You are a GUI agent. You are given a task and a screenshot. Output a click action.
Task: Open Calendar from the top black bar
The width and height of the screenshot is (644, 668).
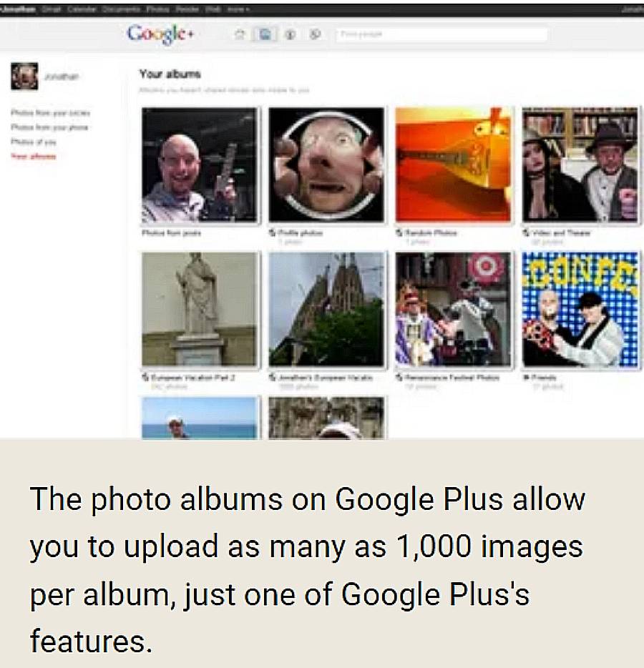[x=81, y=9]
